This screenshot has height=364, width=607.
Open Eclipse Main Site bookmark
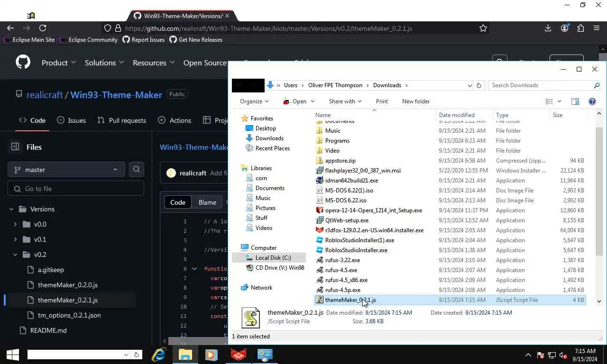pyautogui.click(x=29, y=40)
